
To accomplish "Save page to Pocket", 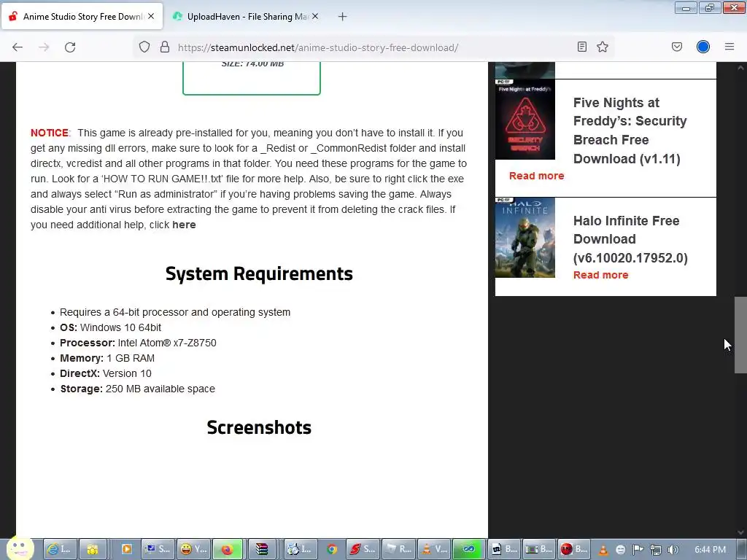I will point(676,47).
